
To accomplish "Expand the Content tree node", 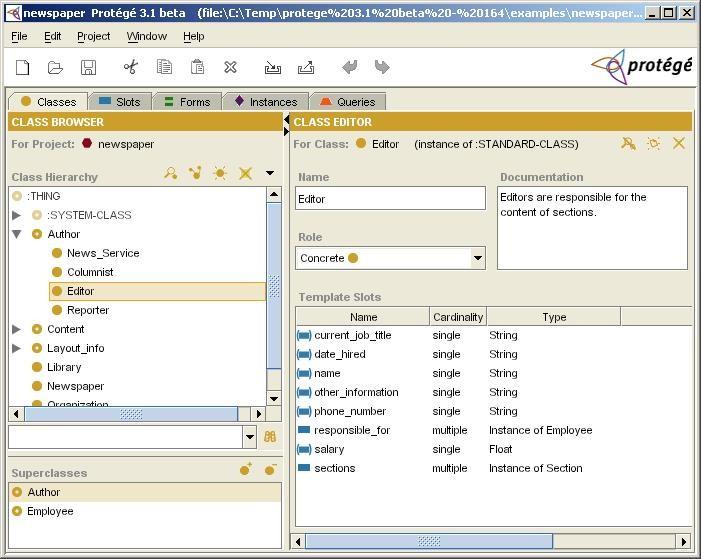I will click(17, 329).
